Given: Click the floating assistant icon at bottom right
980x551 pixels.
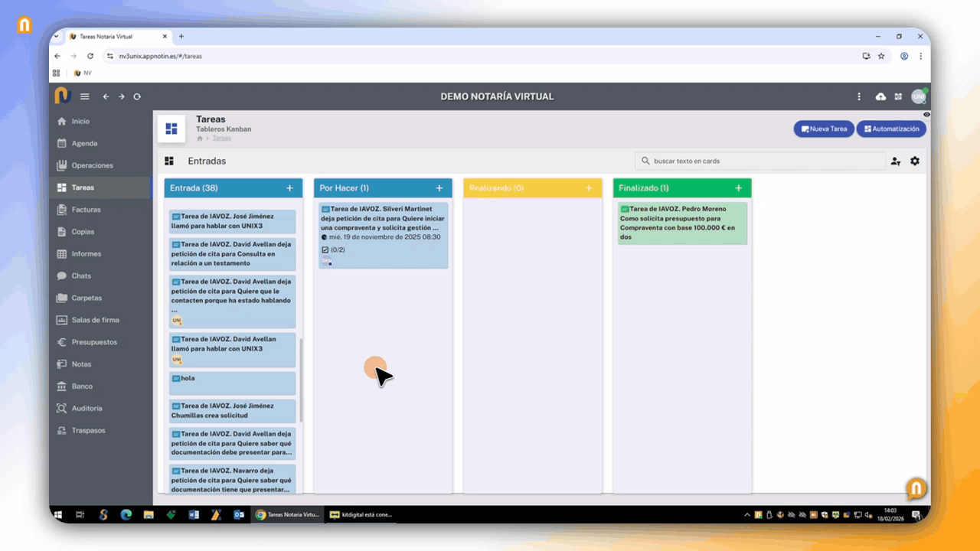Looking at the screenshot, I should pyautogui.click(x=916, y=488).
